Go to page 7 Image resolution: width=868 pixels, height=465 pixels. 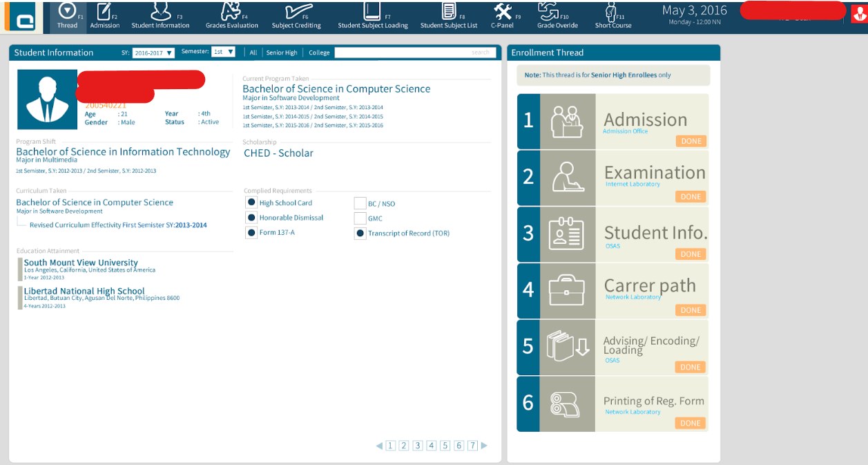pos(473,446)
